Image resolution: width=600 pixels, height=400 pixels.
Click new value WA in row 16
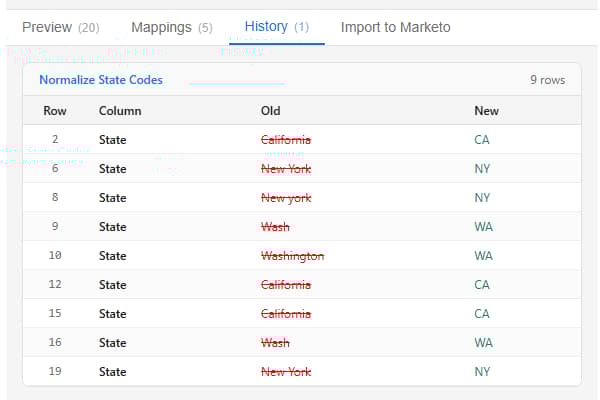pyautogui.click(x=483, y=343)
